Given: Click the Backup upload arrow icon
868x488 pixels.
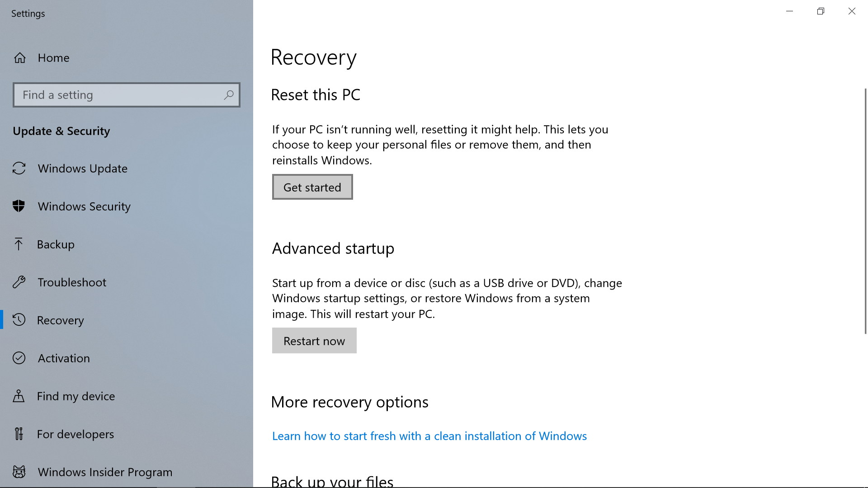Looking at the screenshot, I should [x=19, y=244].
